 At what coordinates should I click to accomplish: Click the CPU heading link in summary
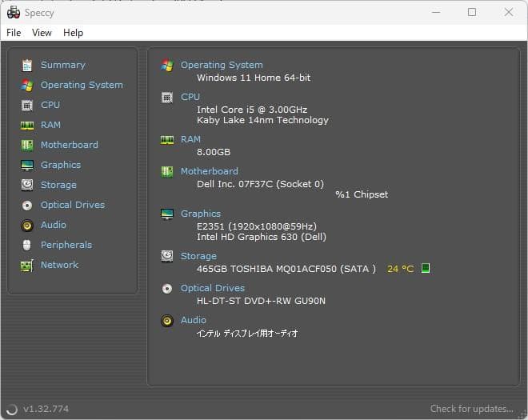pos(190,97)
